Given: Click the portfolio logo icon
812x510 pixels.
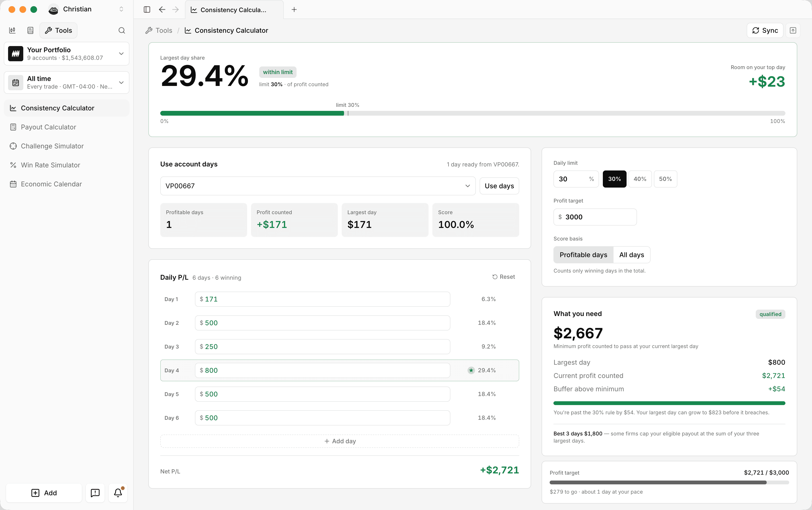Looking at the screenshot, I should [x=15, y=54].
